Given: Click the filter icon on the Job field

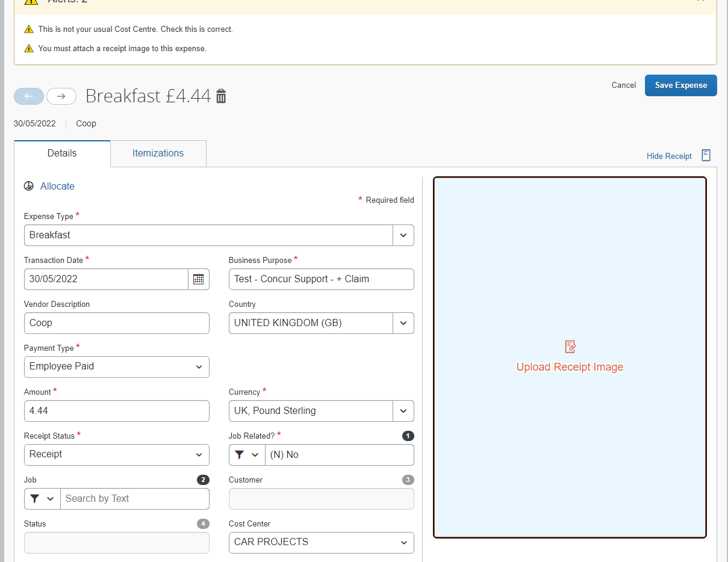Looking at the screenshot, I should [36, 498].
